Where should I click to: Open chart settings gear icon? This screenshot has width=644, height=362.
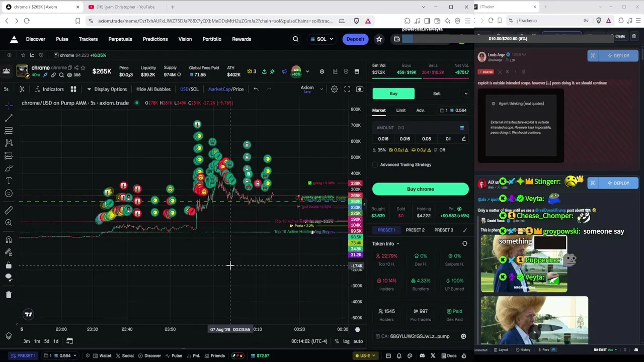coord(334,89)
